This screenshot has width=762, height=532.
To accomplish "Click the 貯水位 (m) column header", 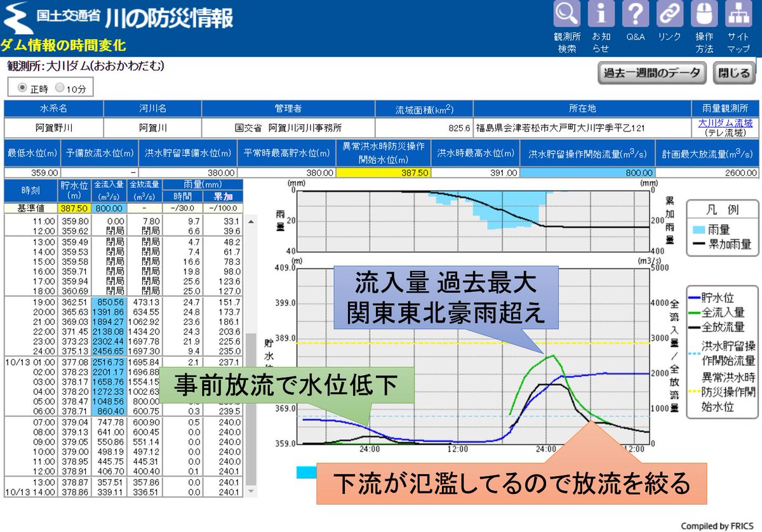I will (x=74, y=190).
